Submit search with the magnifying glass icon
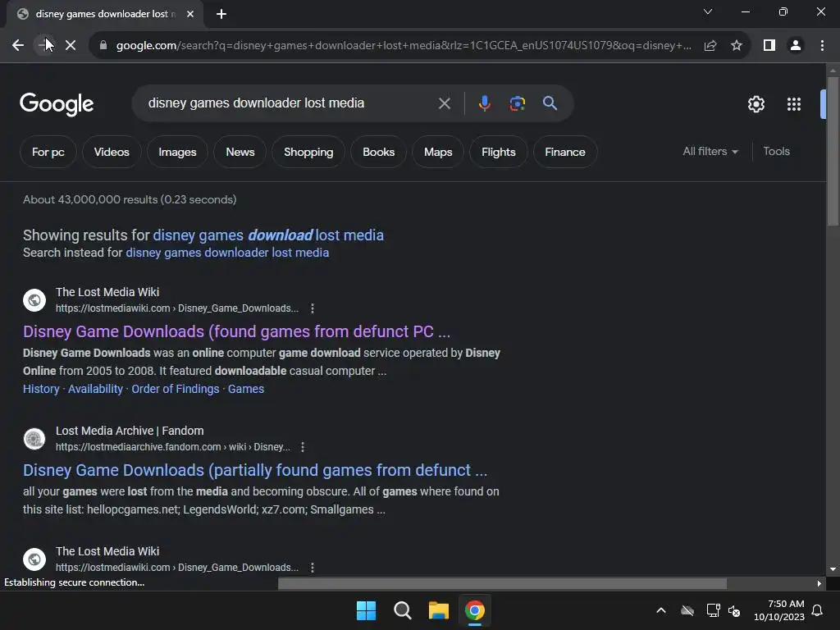Screen dimensions: 840x630 pos(550,103)
